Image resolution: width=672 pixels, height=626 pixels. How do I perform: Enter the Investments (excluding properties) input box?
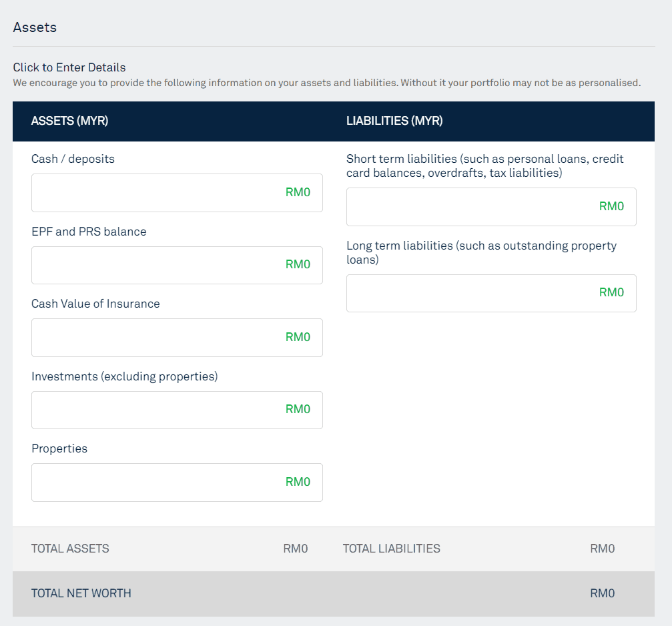click(x=177, y=410)
